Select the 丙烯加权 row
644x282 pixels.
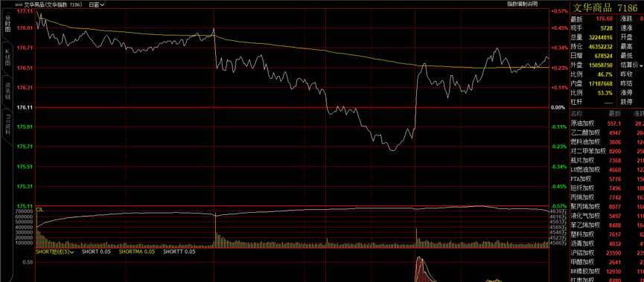click(x=607, y=197)
